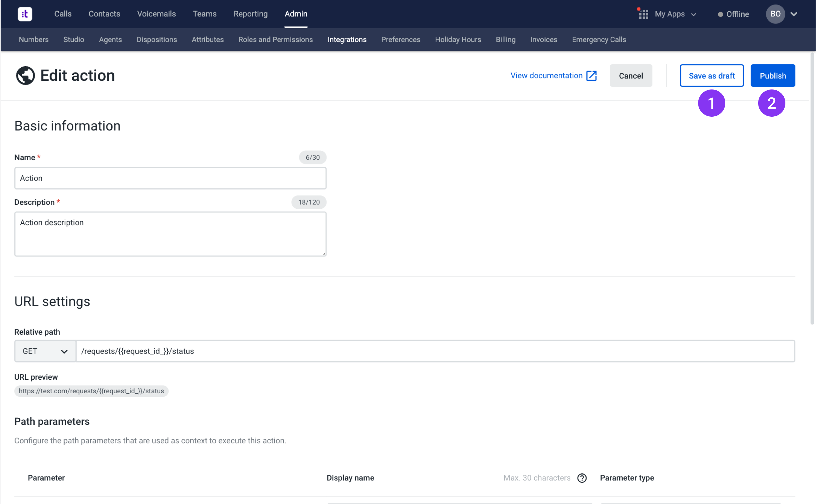Viewport: 816px width, 504px height.
Task: Open the GET method dropdown
Action: [45, 351]
